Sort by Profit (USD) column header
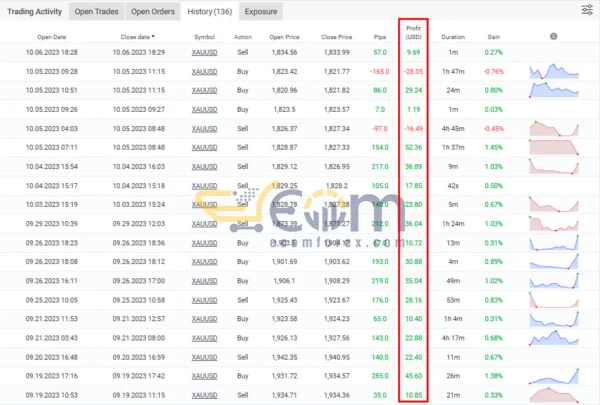 (414, 33)
